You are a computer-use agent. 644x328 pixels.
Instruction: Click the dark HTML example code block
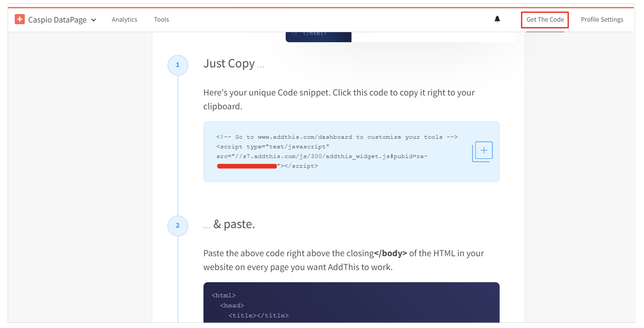tap(351, 302)
